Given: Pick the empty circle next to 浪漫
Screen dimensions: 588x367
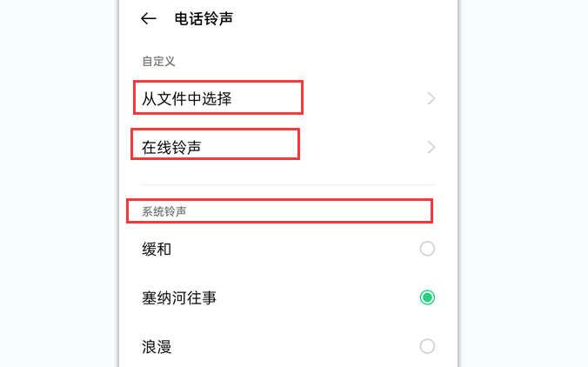Looking at the screenshot, I should pyautogui.click(x=427, y=347).
